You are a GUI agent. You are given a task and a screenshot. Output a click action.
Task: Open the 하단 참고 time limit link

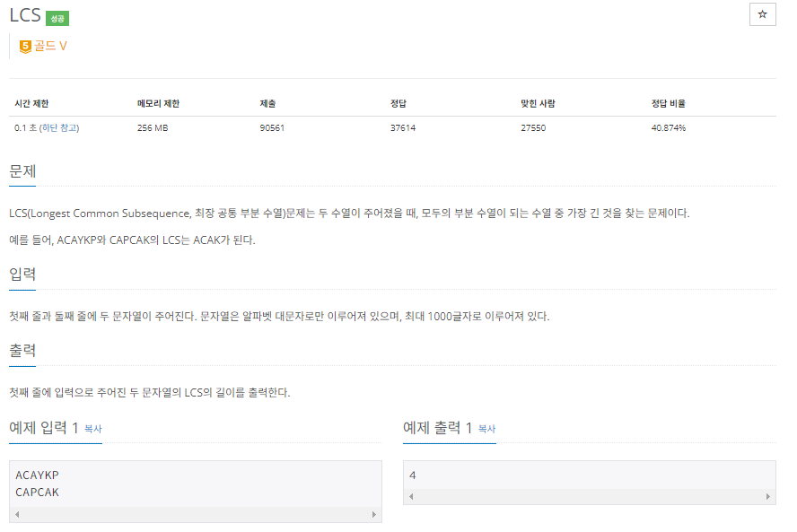[x=59, y=127]
